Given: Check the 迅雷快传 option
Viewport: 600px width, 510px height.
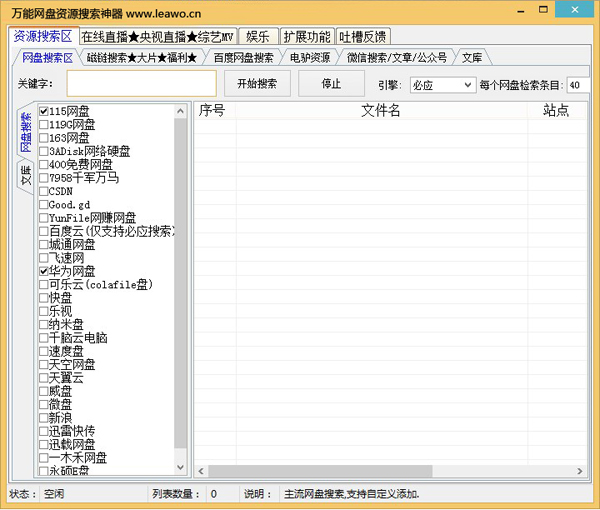Looking at the screenshot, I should click(x=43, y=432).
